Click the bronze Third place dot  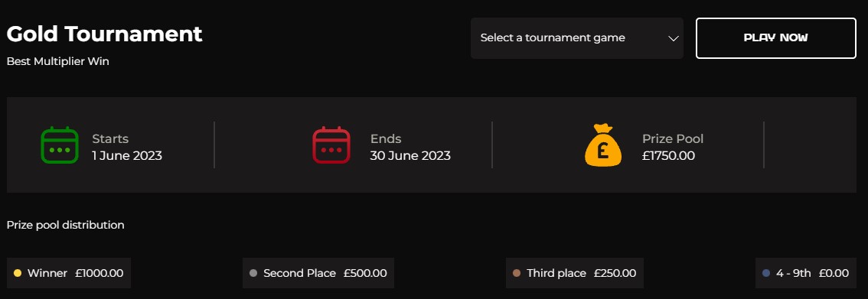[517, 273]
